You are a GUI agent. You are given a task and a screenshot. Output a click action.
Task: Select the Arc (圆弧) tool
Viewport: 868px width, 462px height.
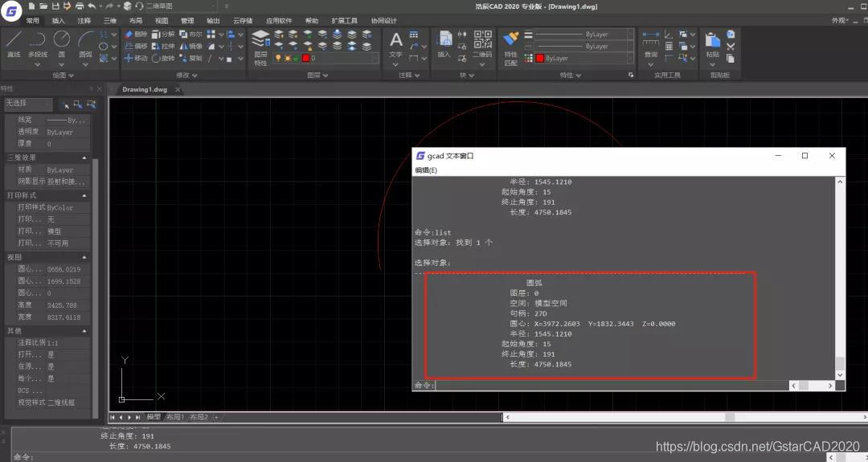tap(85, 43)
